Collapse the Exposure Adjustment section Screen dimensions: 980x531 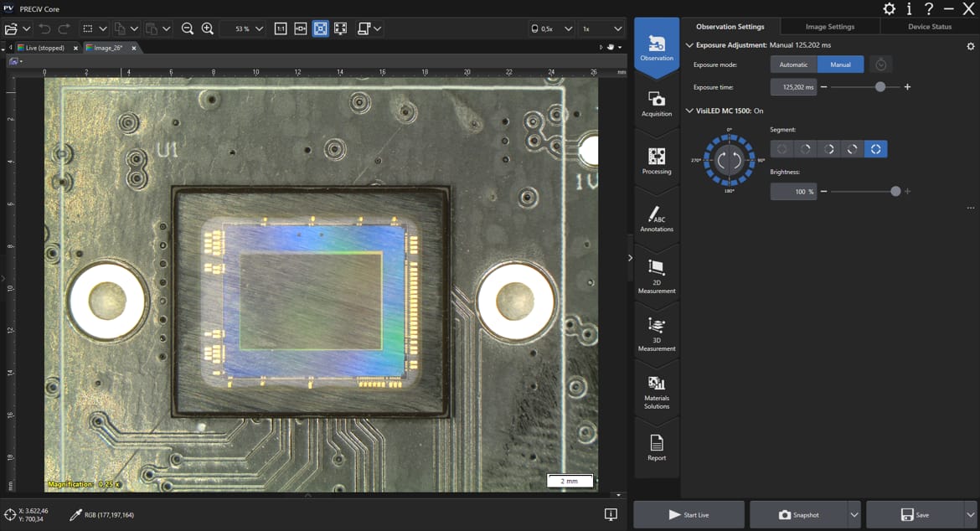pyautogui.click(x=689, y=45)
